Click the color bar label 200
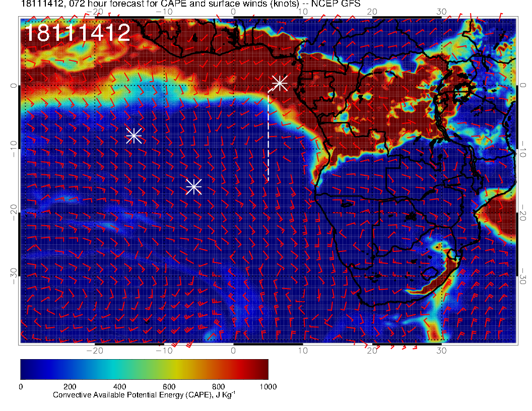 pos(70,387)
